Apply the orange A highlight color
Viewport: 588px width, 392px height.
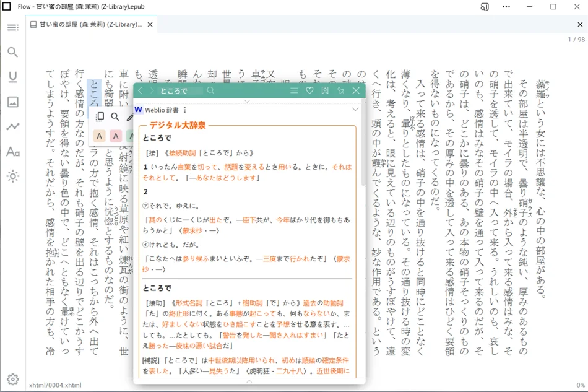(100, 136)
